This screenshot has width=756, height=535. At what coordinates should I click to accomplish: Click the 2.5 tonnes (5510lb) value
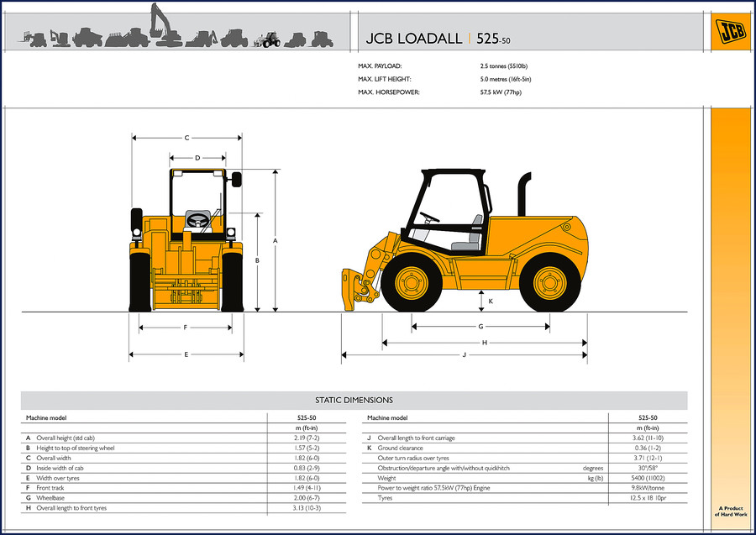tap(504, 66)
